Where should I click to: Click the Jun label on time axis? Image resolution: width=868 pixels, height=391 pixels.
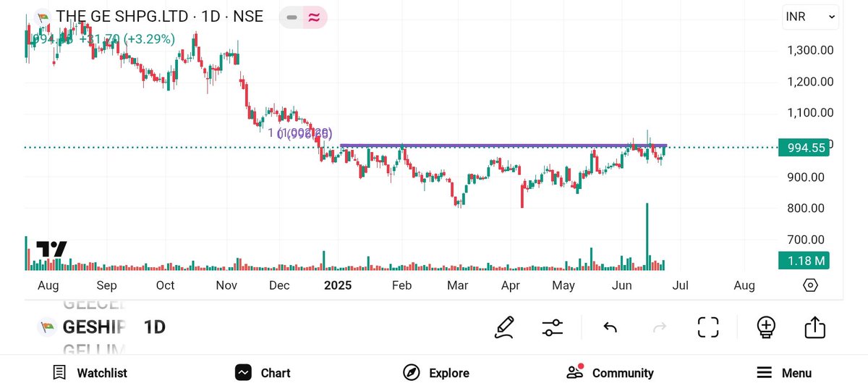[x=622, y=285]
